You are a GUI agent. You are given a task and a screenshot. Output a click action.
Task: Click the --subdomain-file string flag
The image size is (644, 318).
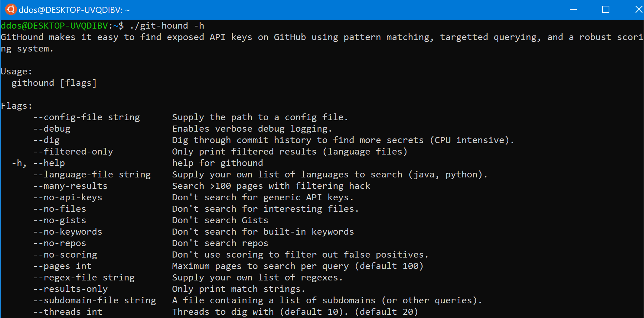coord(95,300)
